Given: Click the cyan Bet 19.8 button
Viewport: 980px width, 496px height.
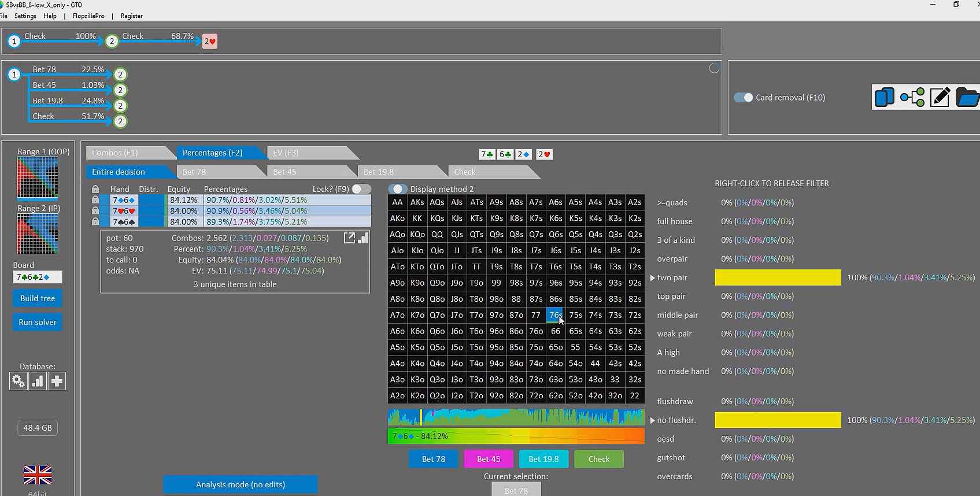Looking at the screenshot, I should pos(543,459).
